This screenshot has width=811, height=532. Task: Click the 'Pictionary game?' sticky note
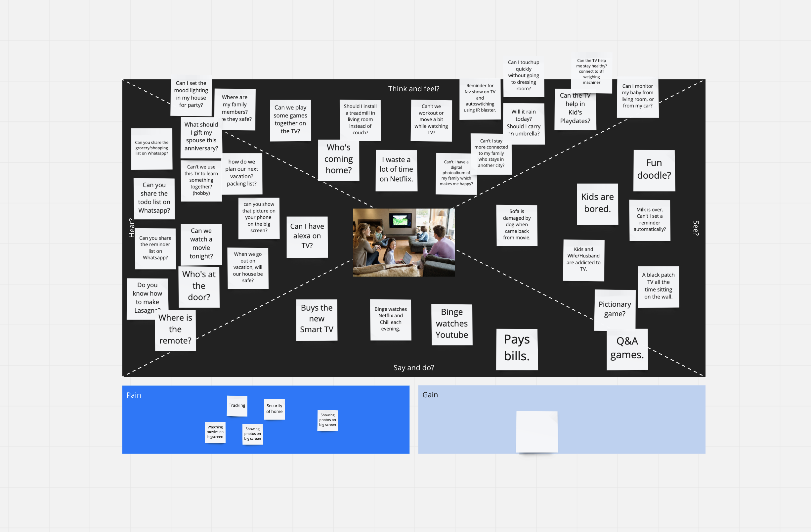(615, 309)
